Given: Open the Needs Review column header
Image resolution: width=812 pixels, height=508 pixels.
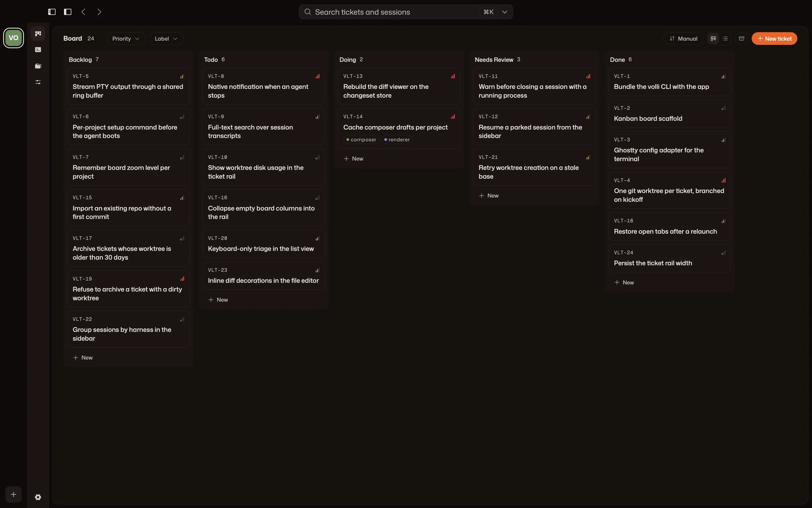Looking at the screenshot, I should click(x=494, y=60).
